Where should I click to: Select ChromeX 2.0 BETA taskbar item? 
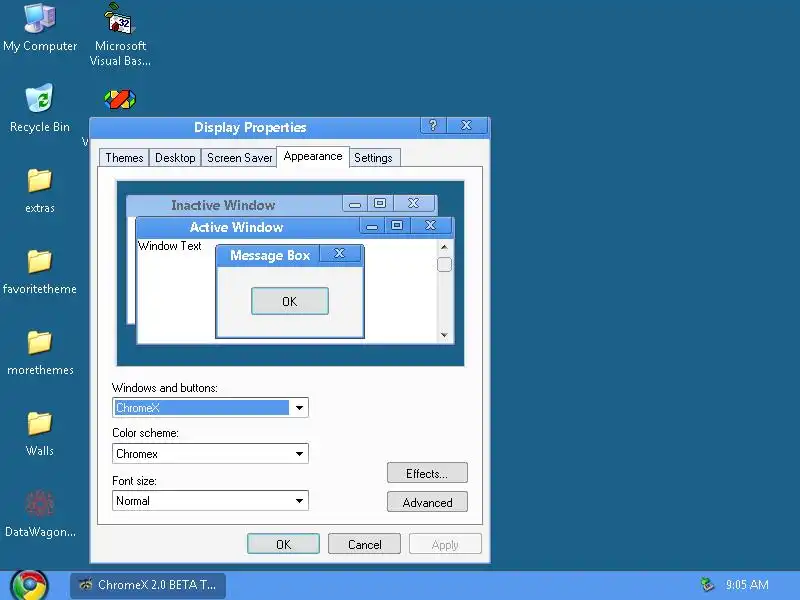tap(148, 585)
